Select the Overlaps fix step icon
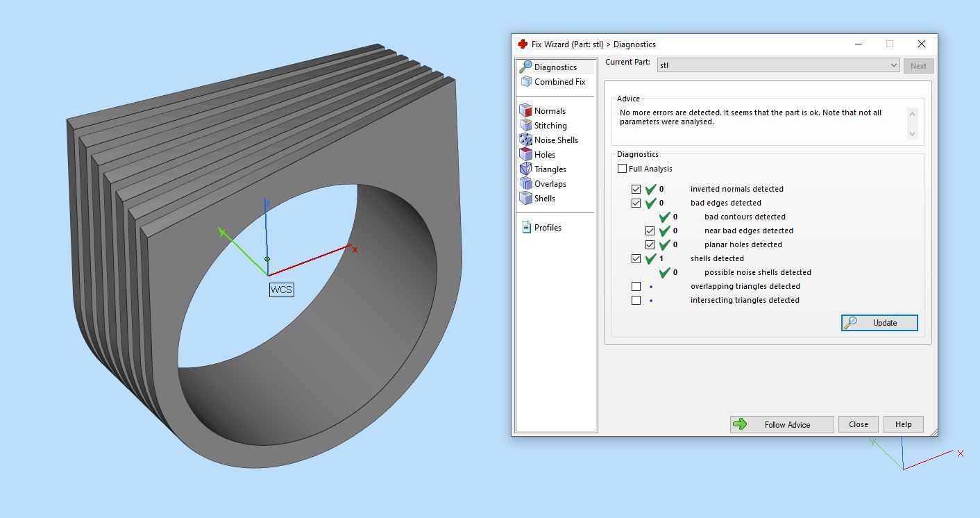The image size is (980, 518). tap(526, 183)
